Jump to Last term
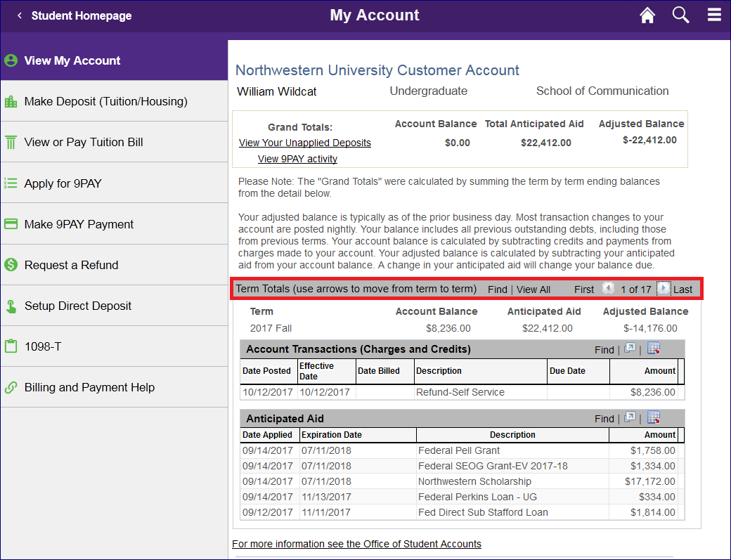The width and height of the screenshot is (731, 560). coord(683,289)
